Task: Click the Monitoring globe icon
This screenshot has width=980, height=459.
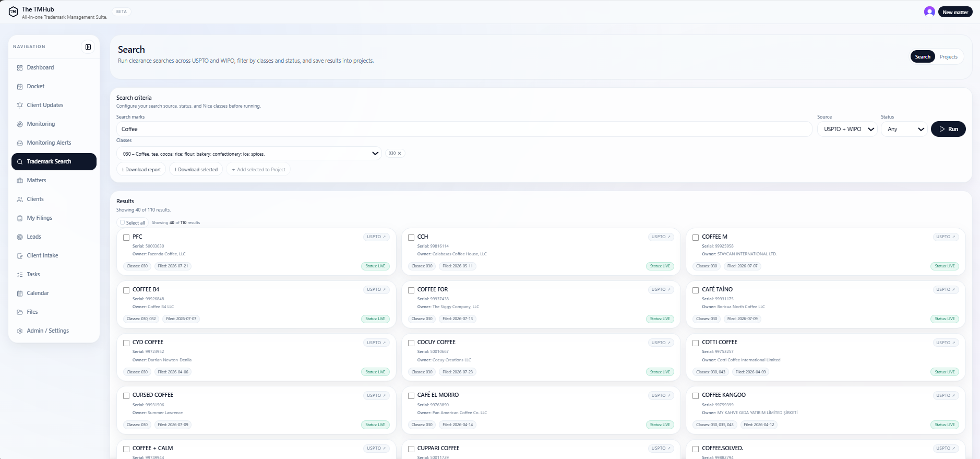Action: point(20,124)
